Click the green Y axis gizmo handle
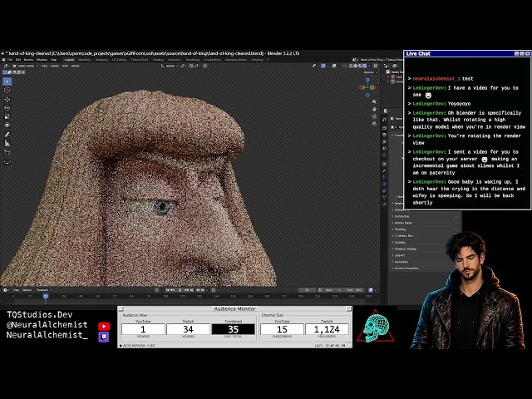The image size is (532, 399). point(372,87)
